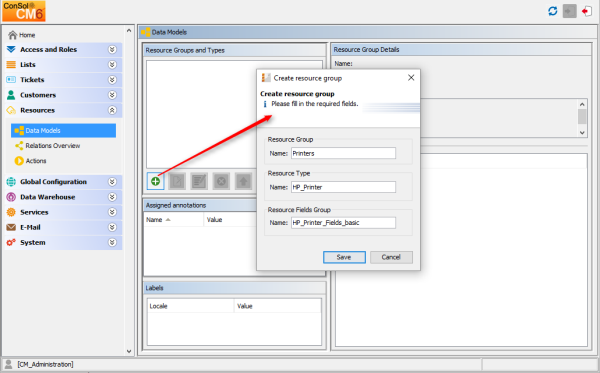Click the red logout icon
This screenshot has width=600, height=373.
coord(586,11)
